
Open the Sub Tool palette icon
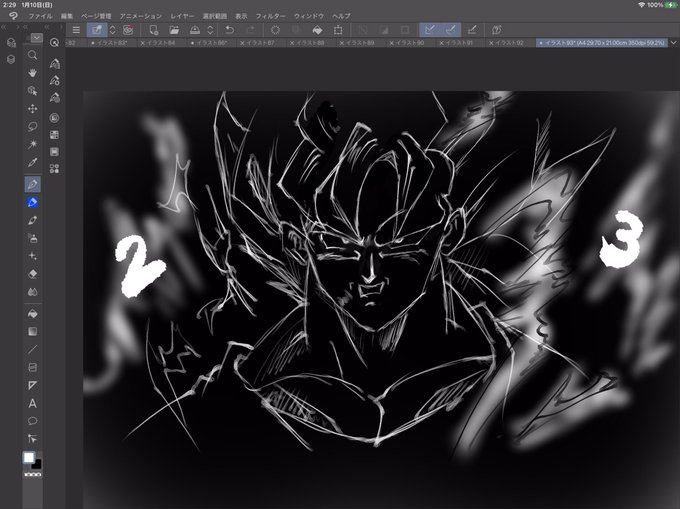tap(55, 64)
